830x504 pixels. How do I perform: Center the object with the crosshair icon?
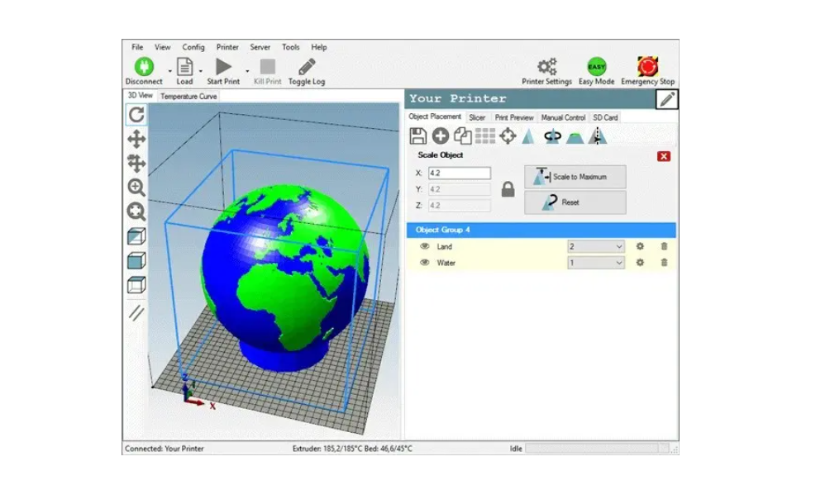tap(508, 136)
